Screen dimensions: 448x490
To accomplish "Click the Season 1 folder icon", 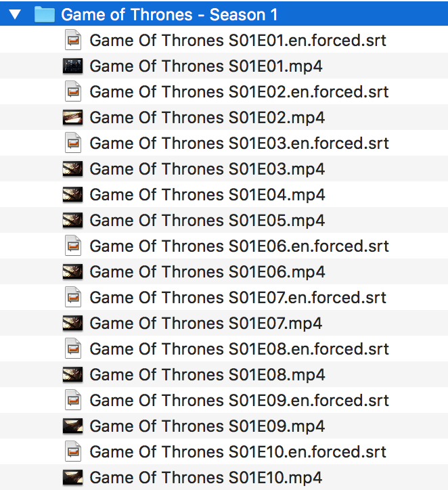I will click(45, 14).
